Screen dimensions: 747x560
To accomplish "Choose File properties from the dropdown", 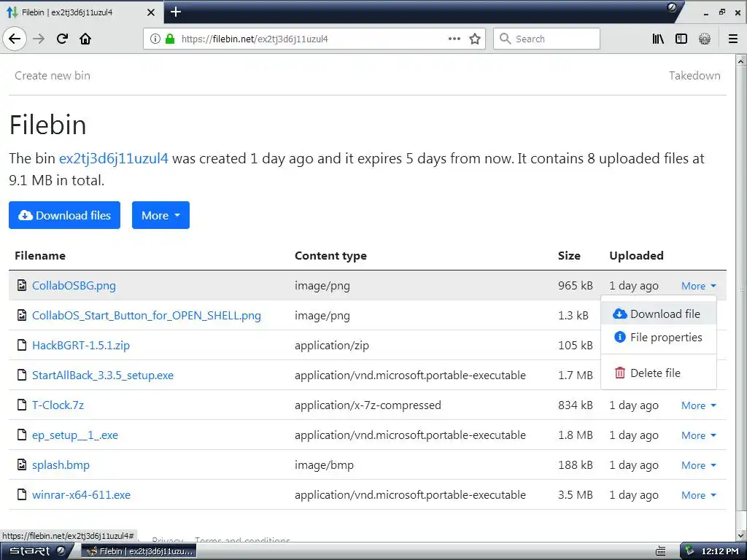I will (x=659, y=337).
